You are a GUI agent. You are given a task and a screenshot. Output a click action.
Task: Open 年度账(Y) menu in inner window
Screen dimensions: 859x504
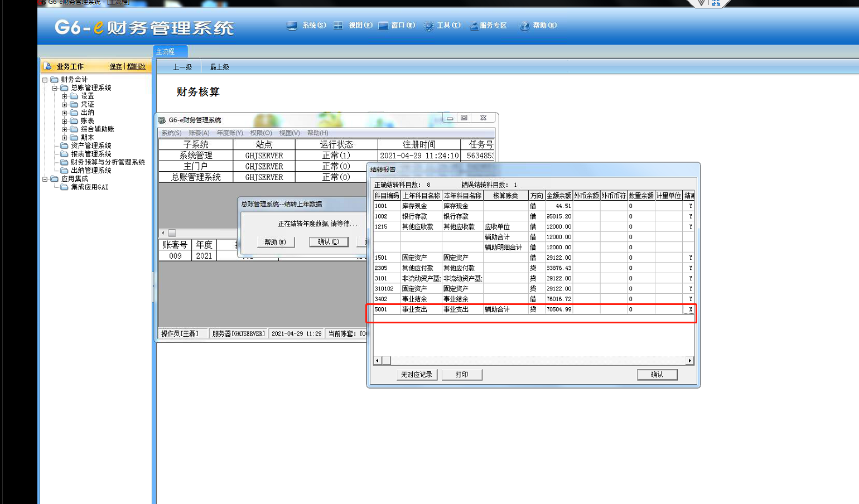coord(230,133)
